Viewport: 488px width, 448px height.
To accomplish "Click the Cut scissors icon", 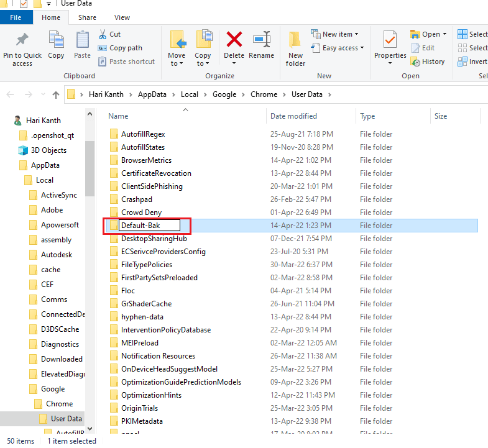I will click(x=103, y=34).
